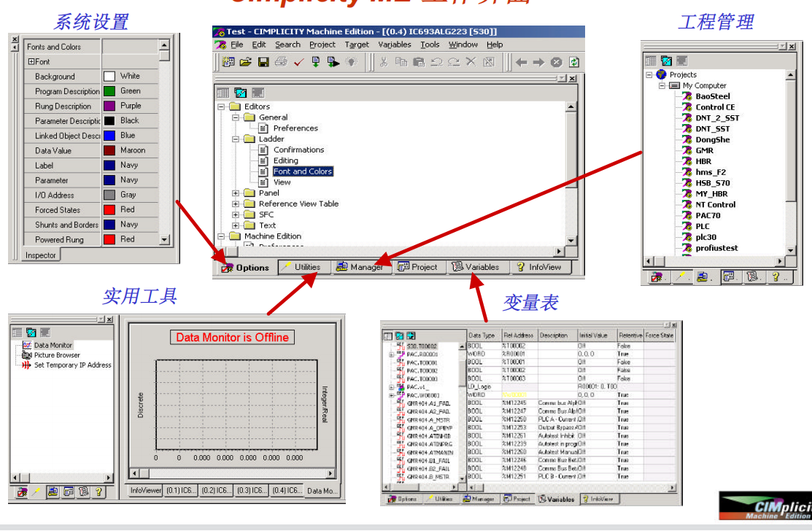The height and width of the screenshot is (531, 812).
Task: Collapse the Ladder folder
Action: coord(236,139)
